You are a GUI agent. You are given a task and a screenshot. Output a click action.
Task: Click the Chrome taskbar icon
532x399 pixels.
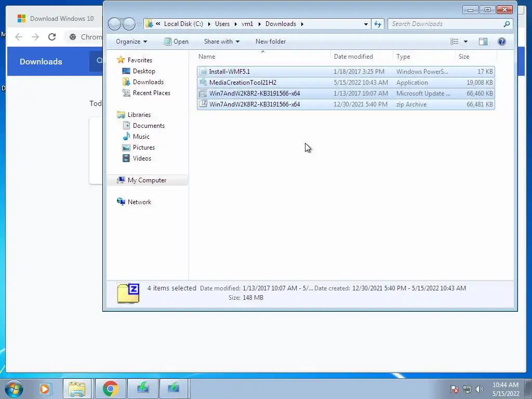[110, 389]
